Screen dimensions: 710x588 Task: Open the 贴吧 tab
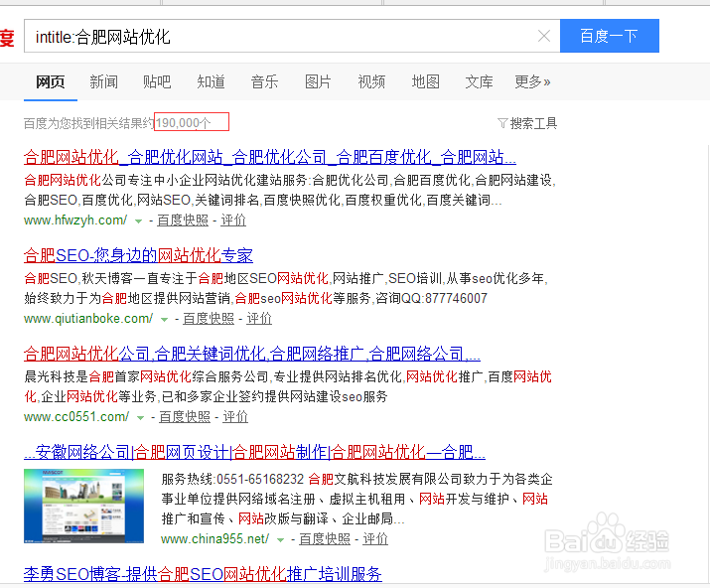point(157,82)
